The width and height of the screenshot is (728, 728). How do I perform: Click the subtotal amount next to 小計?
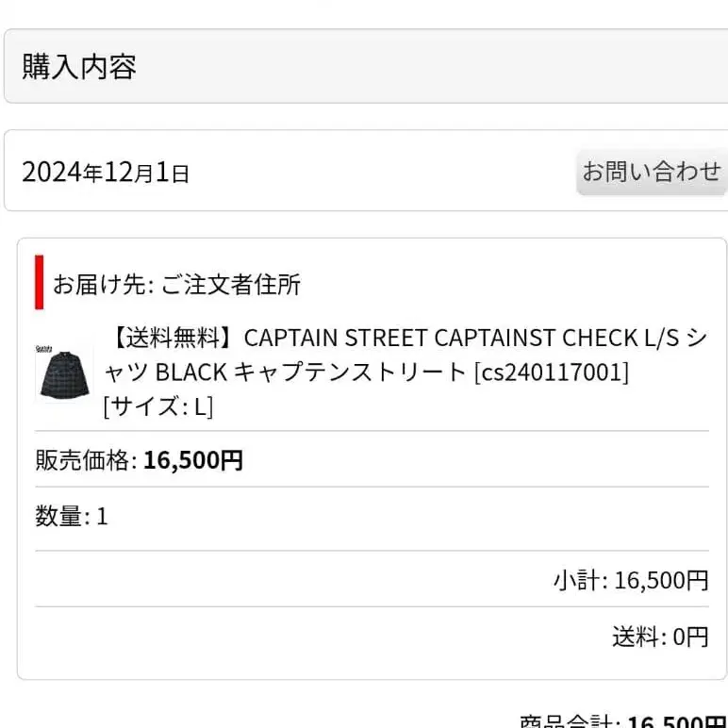661,580
